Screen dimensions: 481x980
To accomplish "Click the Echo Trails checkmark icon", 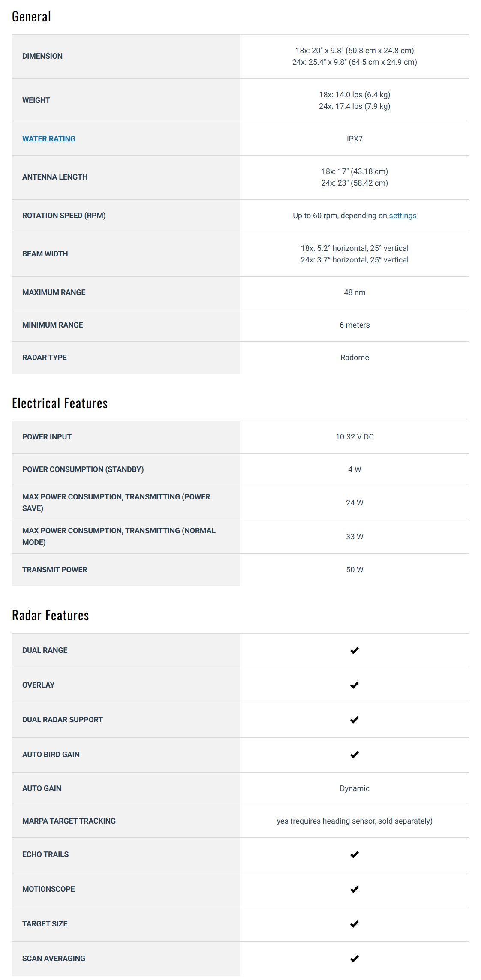I will tap(354, 854).
